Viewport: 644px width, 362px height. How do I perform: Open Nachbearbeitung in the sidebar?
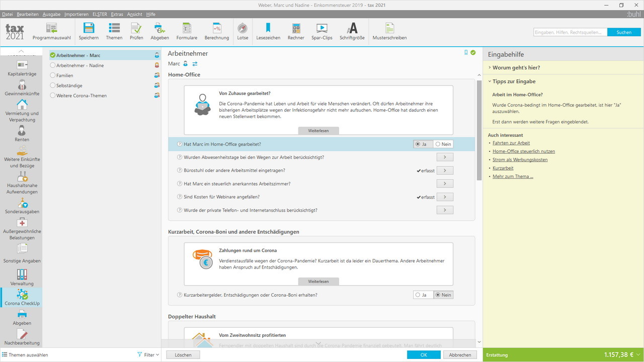tap(22, 337)
